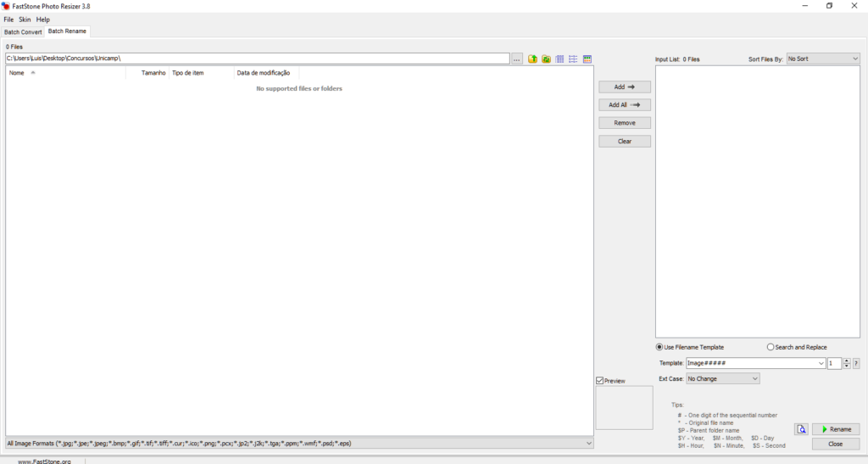Click the Clear button

pyautogui.click(x=625, y=141)
